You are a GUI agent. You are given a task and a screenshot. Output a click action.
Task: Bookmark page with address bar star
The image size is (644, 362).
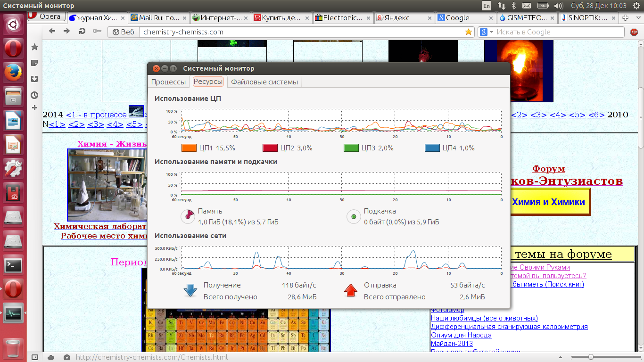point(468,32)
